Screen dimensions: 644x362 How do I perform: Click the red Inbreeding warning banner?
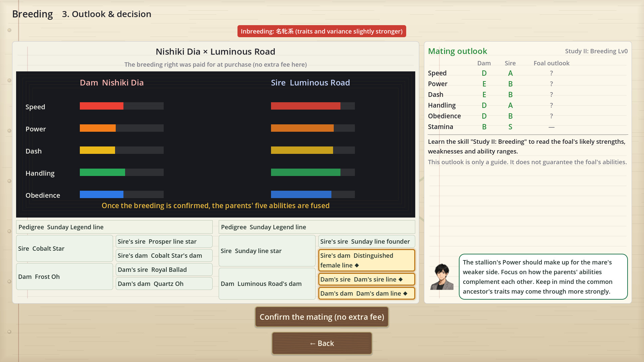click(x=322, y=31)
